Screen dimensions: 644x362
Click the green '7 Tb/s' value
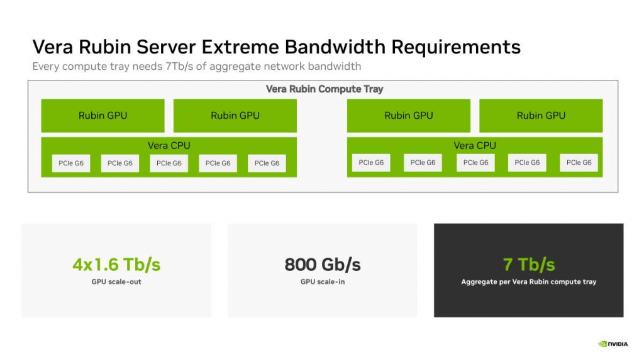coord(529,265)
